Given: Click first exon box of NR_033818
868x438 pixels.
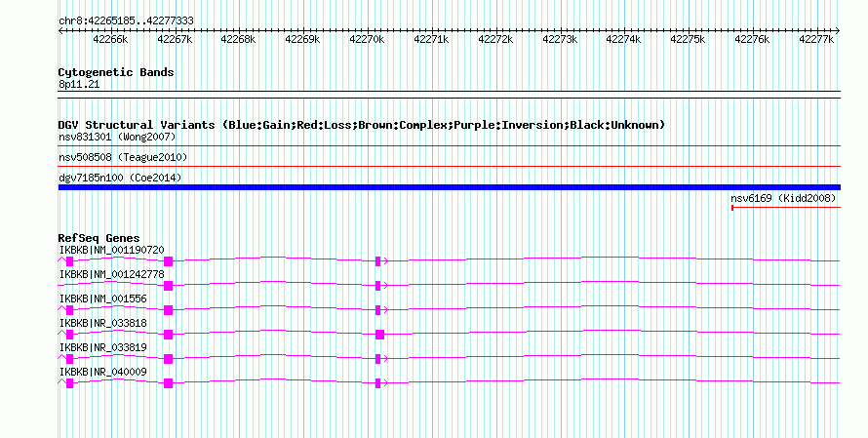Looking at the screenshot, I should (70, 335).
